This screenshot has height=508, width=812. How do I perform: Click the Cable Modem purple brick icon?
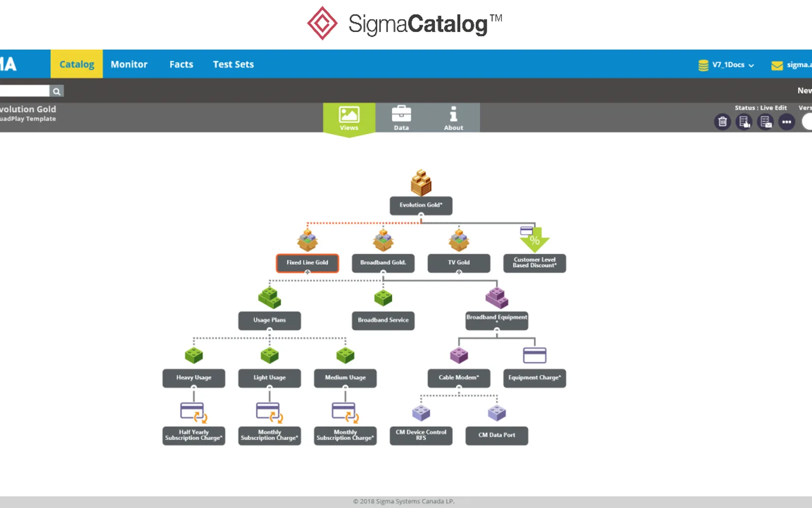[x=459, y=355]
